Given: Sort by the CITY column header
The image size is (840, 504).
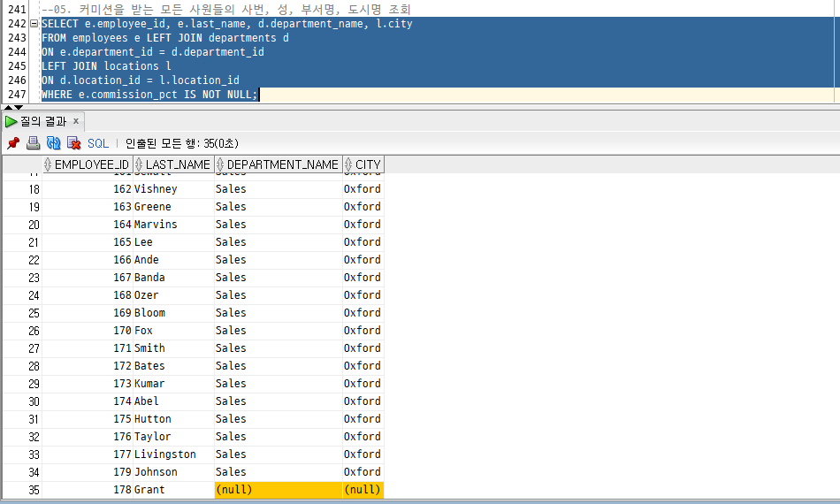Looking at the screenshot, I should (363, 164).
